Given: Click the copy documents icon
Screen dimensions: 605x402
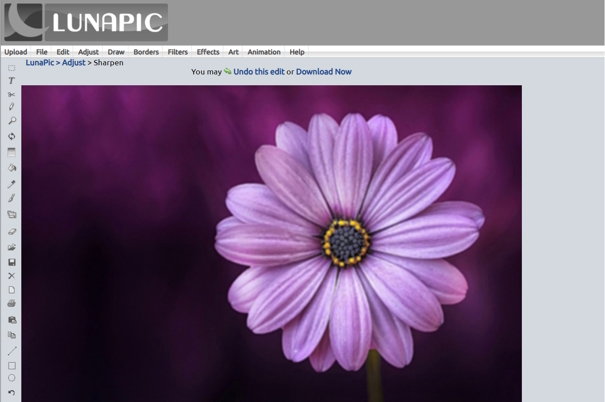Looking at the screenshot, I should 12,335.
